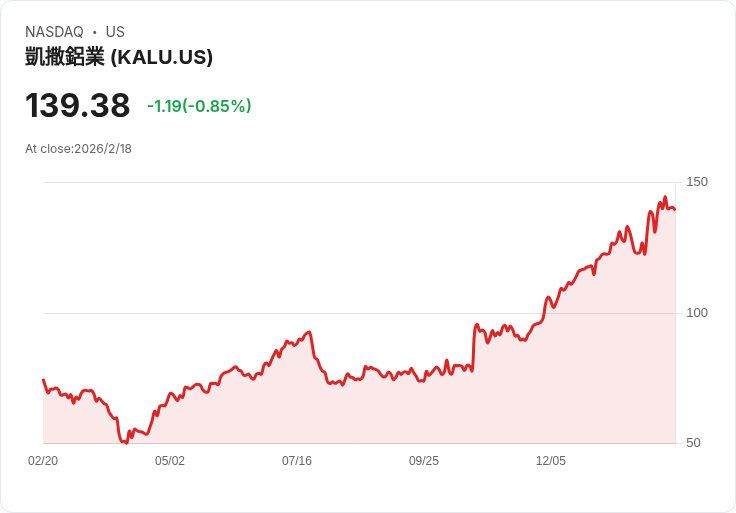The image size is (736, 513).
Task: Click the July peak on price line
Action: [309, 332]
